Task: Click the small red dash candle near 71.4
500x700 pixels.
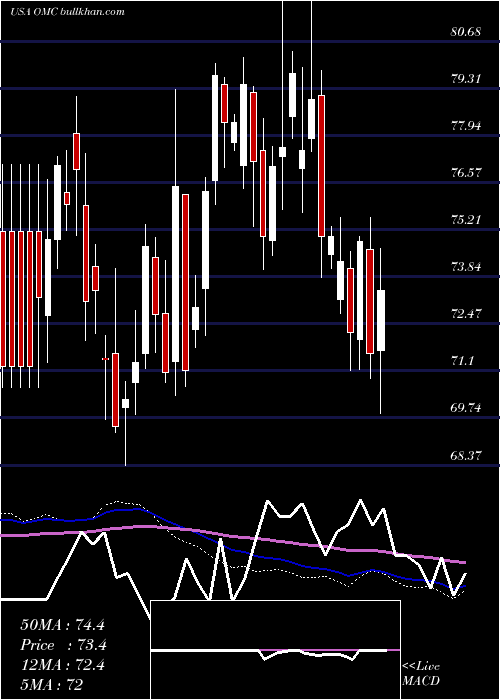Action: pos(106,359)
